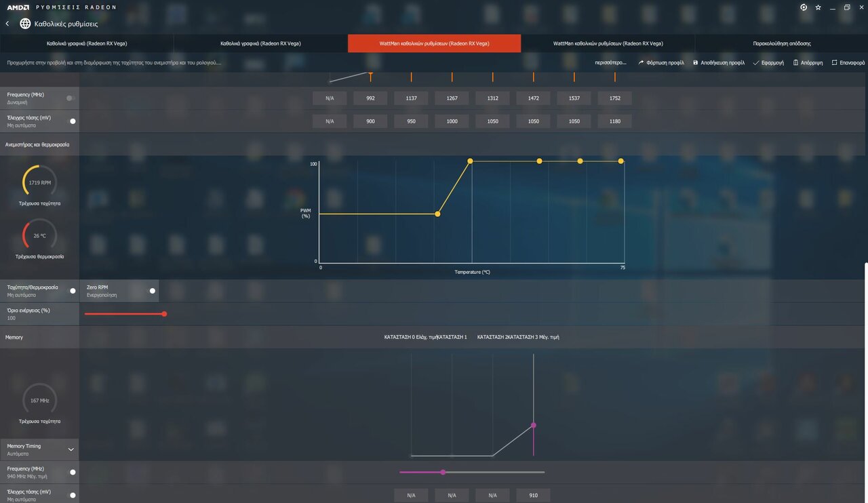Click the GPU voltage field 1000
The height and width of the screenshot is (503, 868).
point(452,121)
